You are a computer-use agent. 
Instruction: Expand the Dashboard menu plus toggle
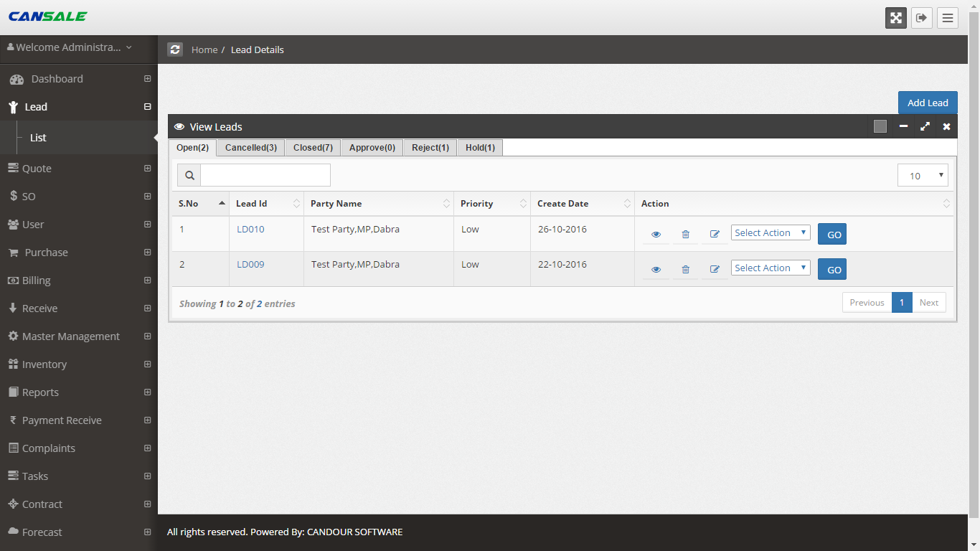click(147, 79)
